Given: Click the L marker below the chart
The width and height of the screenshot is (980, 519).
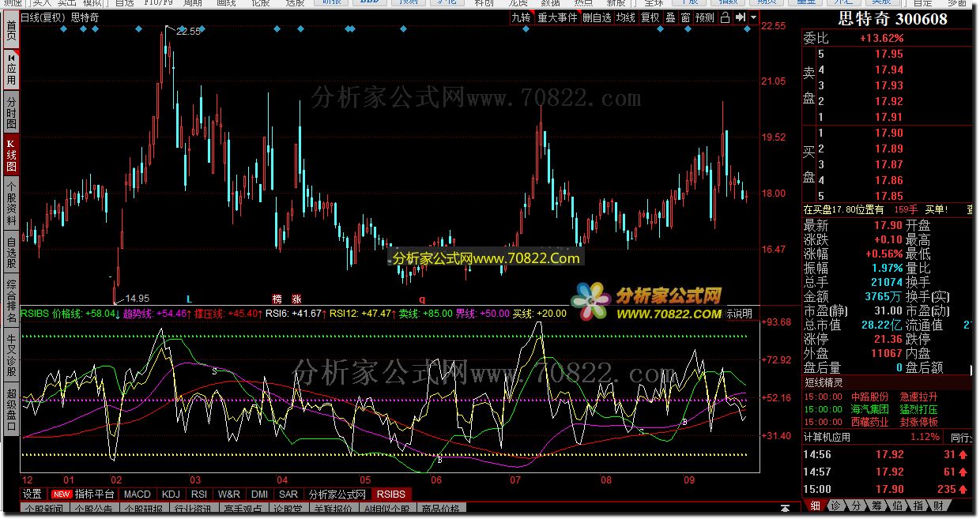Looking at the screenshot, I should (x=189, y=299).
